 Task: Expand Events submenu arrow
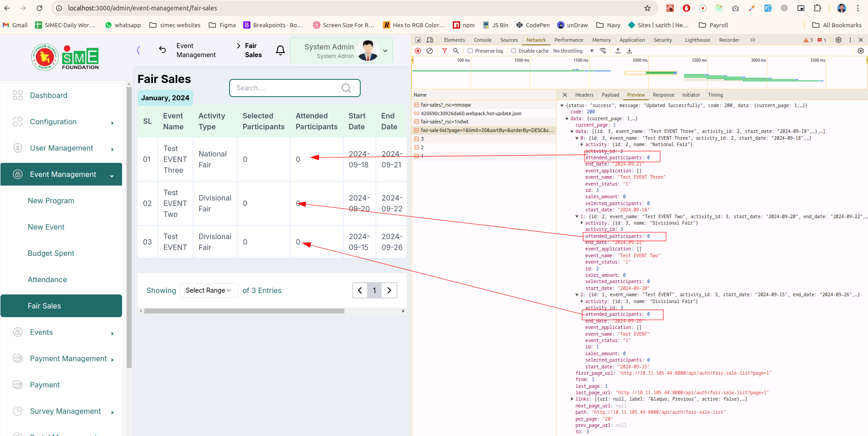(112, 333)
